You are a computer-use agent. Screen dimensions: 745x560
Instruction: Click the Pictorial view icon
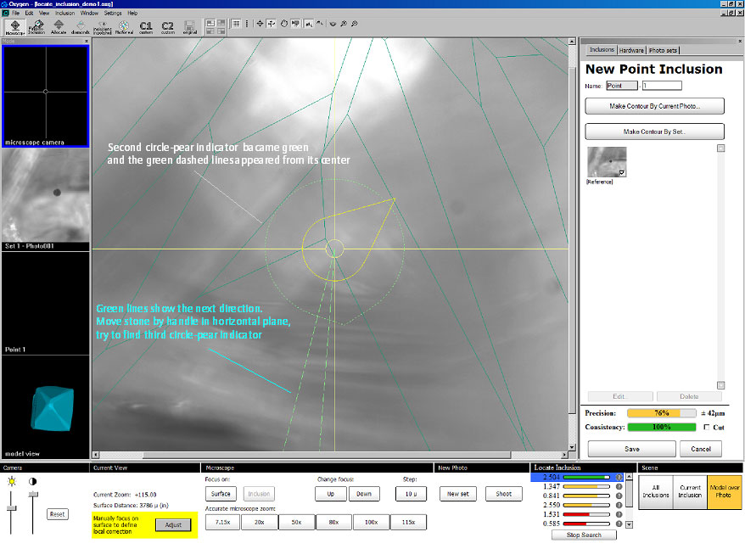(124, 26)
